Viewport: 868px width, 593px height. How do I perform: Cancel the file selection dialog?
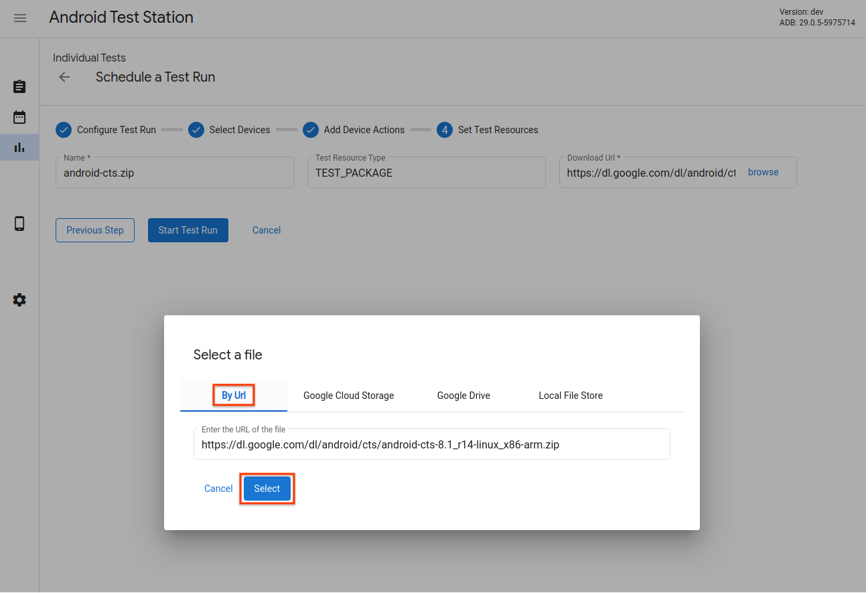tap(218, 488)
